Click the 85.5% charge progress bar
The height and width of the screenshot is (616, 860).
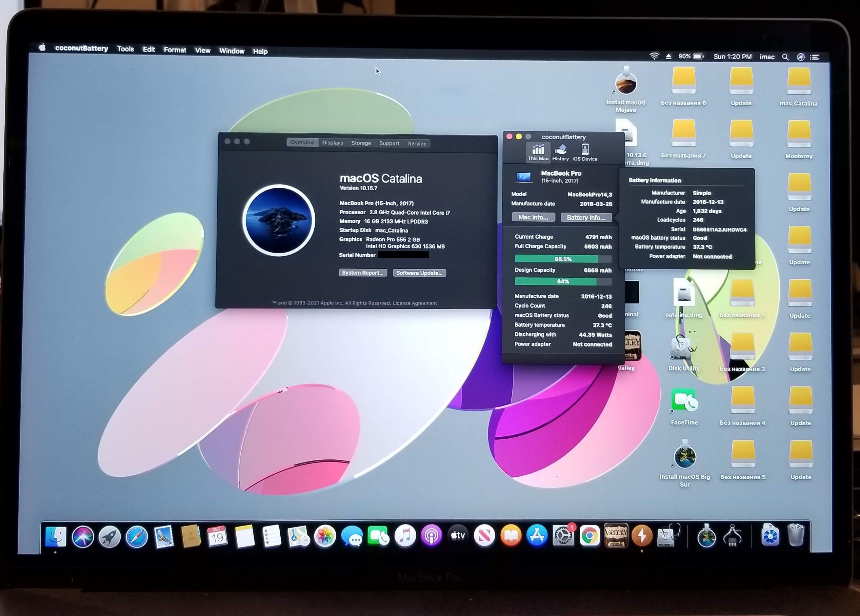click(563, 259)
